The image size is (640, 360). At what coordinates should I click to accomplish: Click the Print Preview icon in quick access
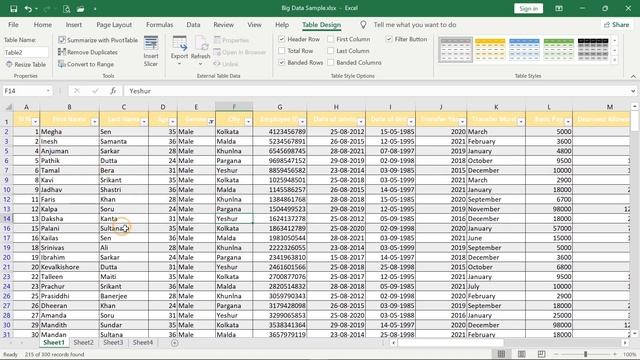coord(67,9)
